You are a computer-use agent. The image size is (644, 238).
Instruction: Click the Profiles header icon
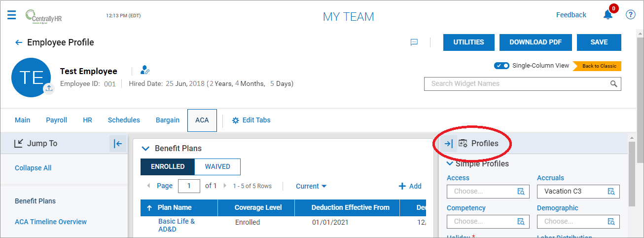[463, 144]
